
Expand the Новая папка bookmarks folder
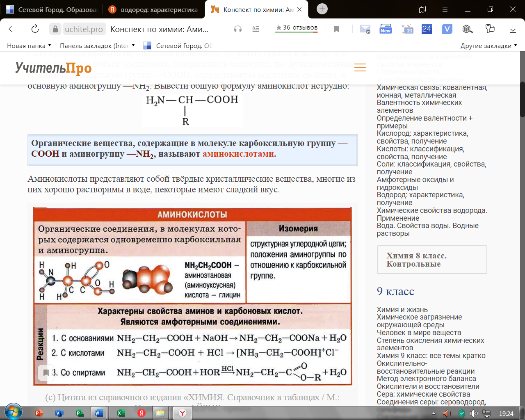tap(29, 46)
